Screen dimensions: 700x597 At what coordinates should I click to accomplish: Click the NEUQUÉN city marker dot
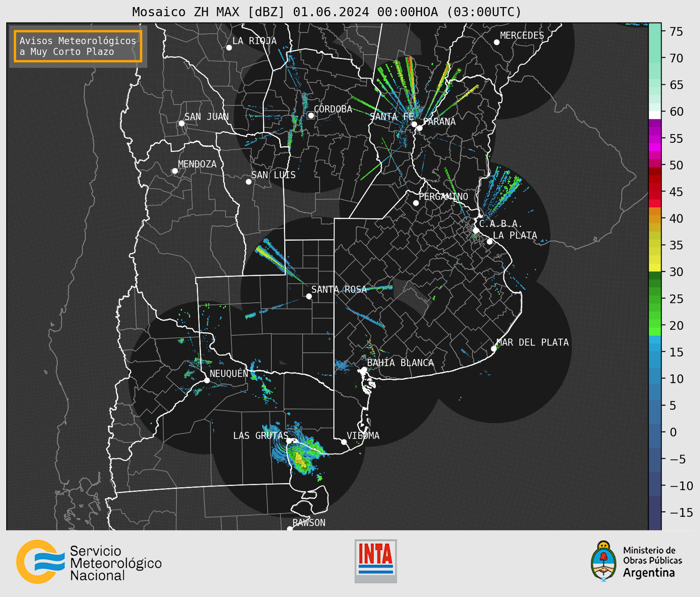point(207,380)
